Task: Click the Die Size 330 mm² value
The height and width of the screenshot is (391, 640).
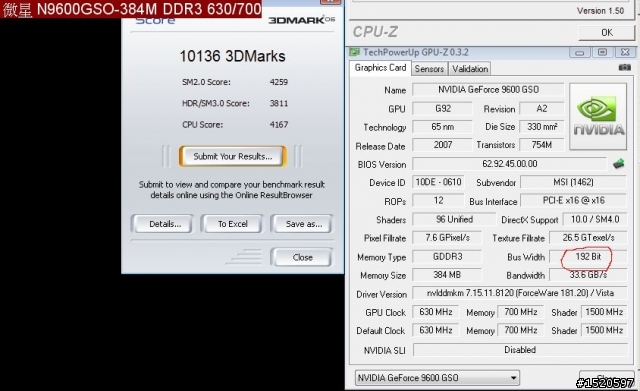Action: pyautogui.click(x=542, y=127)
